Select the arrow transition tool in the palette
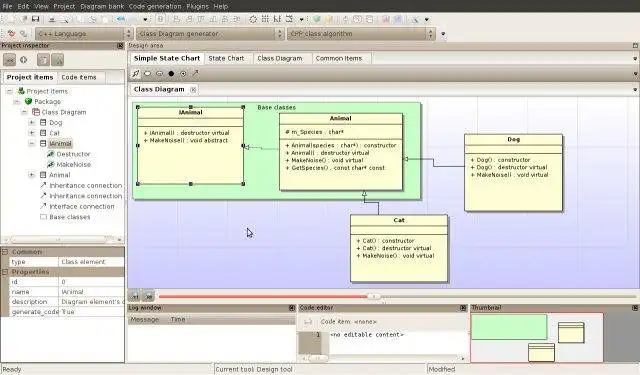The width and height of the screenshot is (640, 375). click(196, 73)
